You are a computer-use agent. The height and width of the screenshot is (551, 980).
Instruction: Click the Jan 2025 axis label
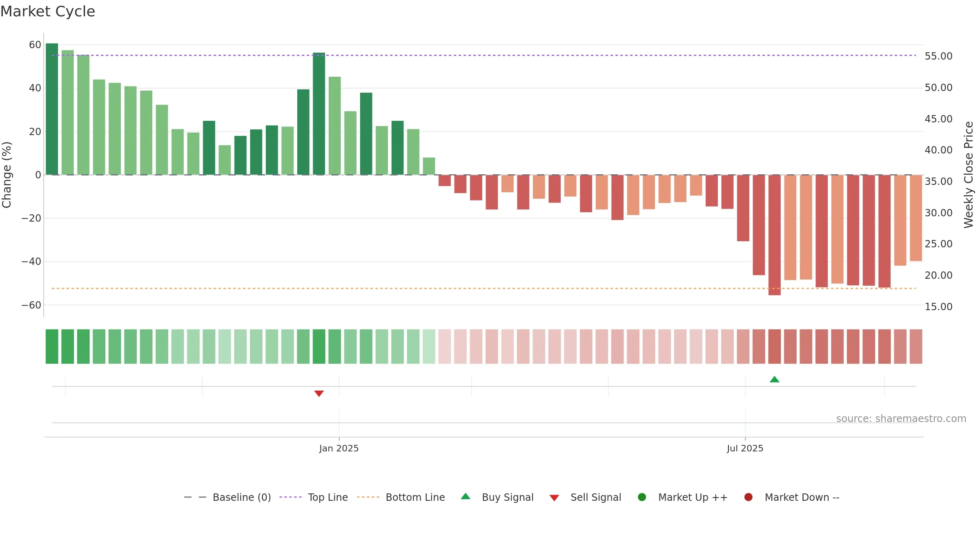pos(339,449)
